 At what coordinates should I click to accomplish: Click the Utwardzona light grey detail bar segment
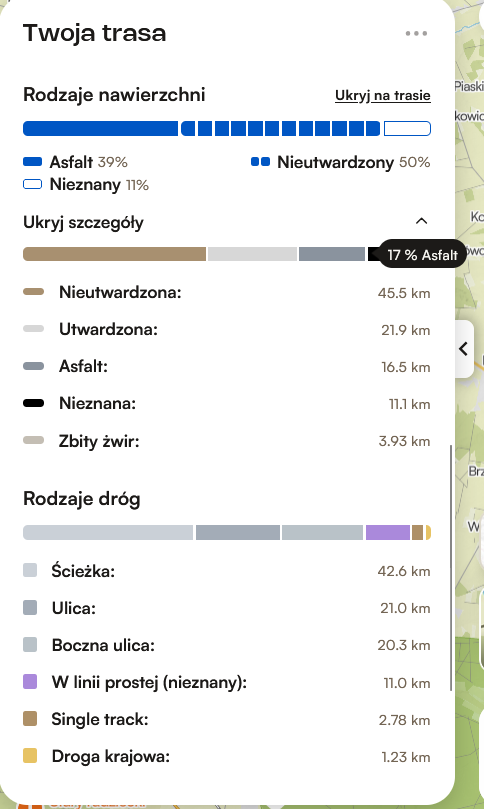[x=252, y=254]
